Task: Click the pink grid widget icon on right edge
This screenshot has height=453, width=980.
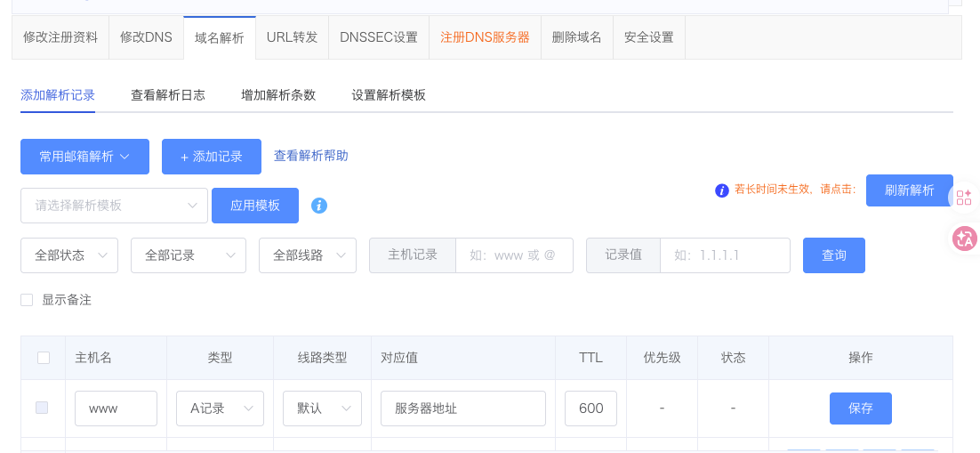Action: click(964, 198)
